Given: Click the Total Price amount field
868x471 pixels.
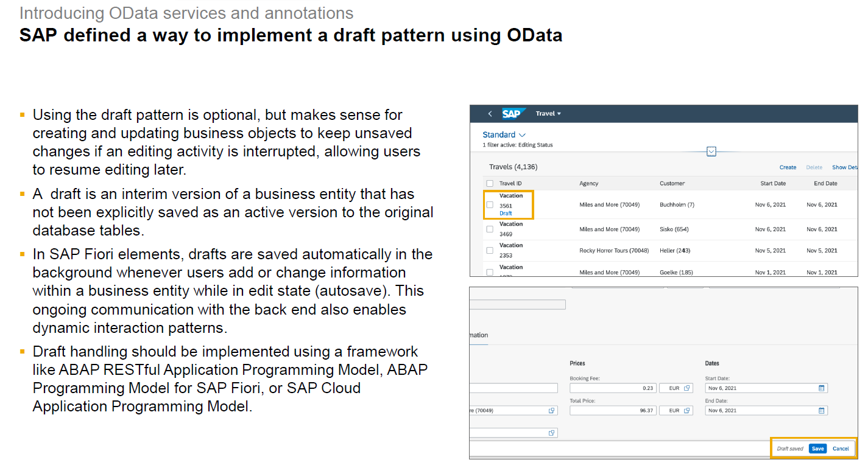Looking at the screenshot, I should pos(612,411).
